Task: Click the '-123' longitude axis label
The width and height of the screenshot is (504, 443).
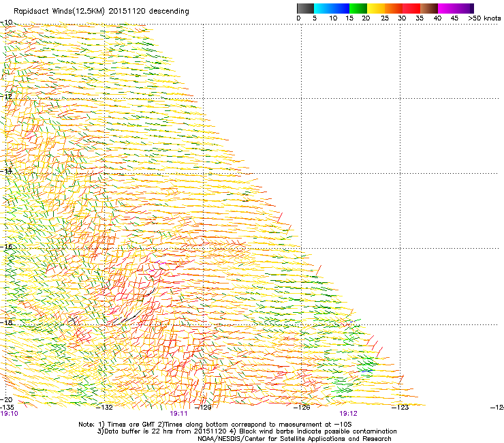Action: [x=400, y=408]
